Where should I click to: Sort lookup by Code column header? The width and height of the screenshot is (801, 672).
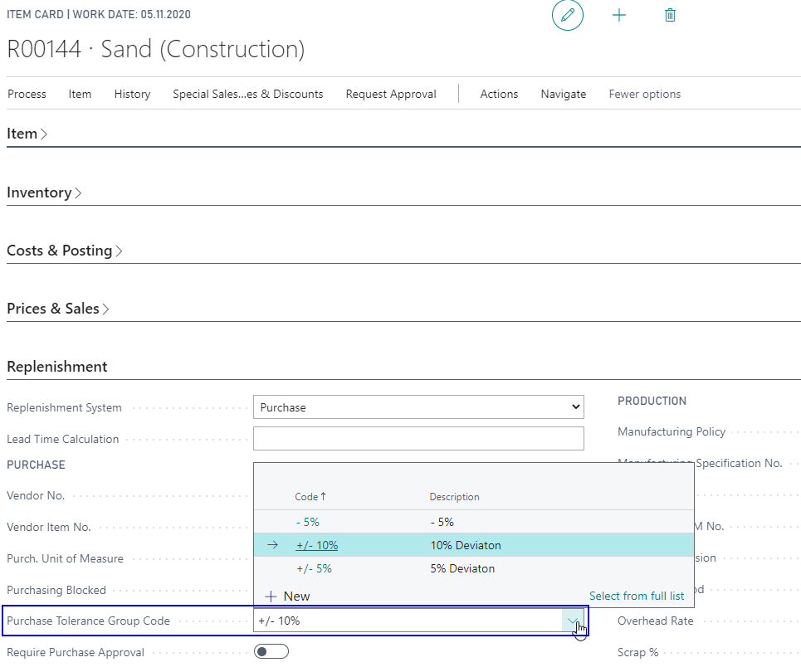point(310,496)
